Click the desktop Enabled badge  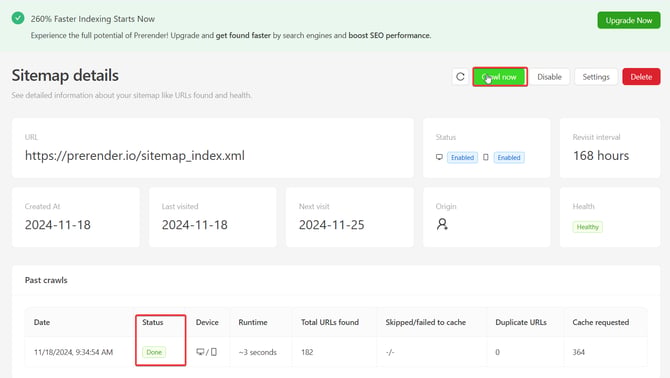(x=462, y=158)
